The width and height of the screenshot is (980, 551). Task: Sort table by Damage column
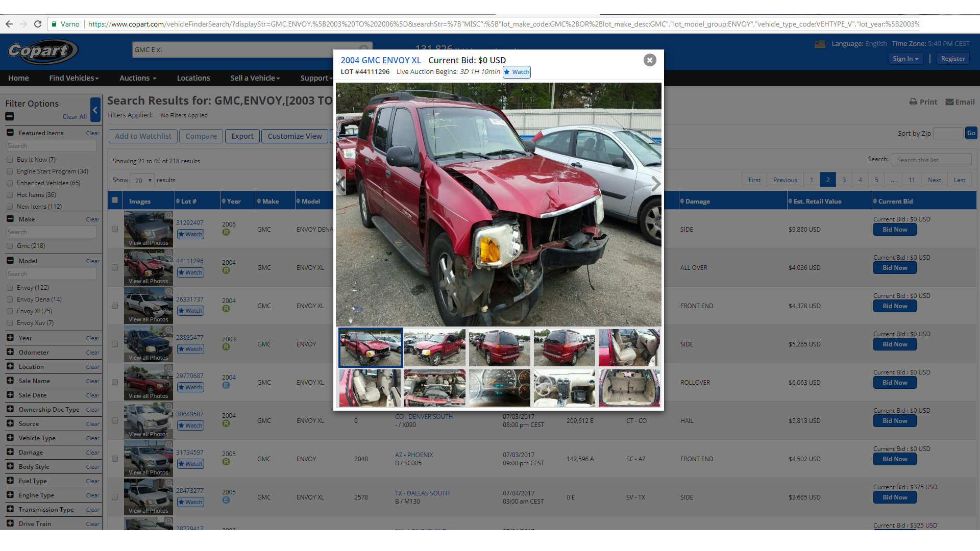coord(732,202)
